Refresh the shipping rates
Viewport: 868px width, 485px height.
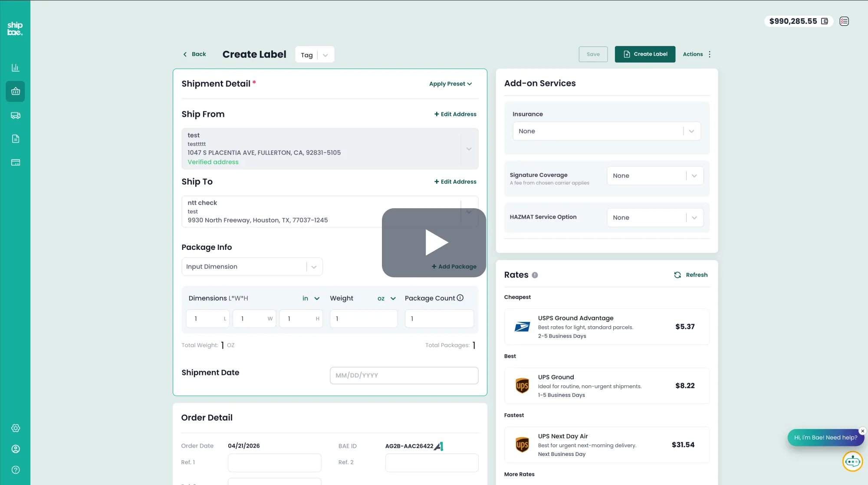click(690, 275)
